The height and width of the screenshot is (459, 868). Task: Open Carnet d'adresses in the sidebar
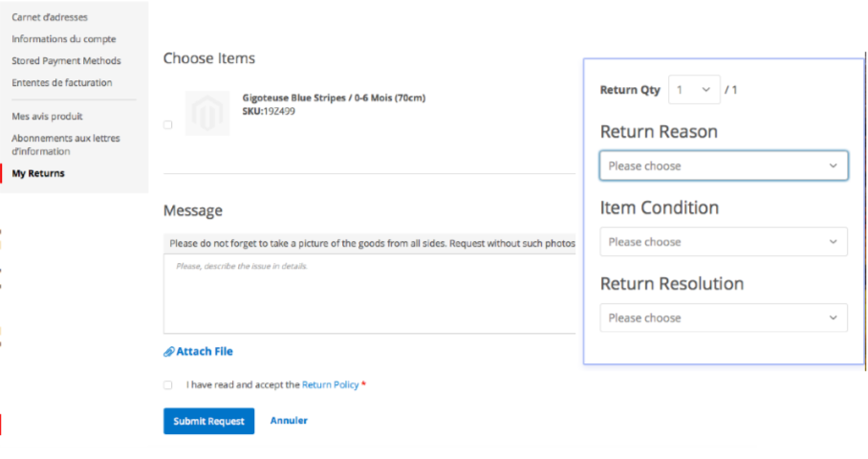tap(50, 17)
